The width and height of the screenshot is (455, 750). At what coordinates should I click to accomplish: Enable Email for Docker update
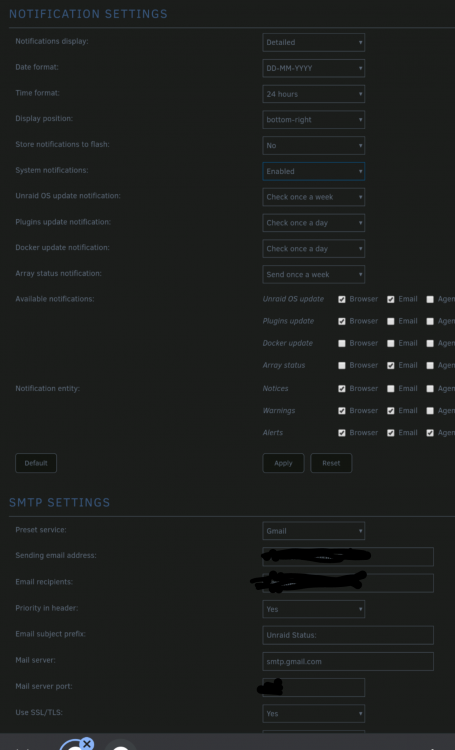click(390, 343)
